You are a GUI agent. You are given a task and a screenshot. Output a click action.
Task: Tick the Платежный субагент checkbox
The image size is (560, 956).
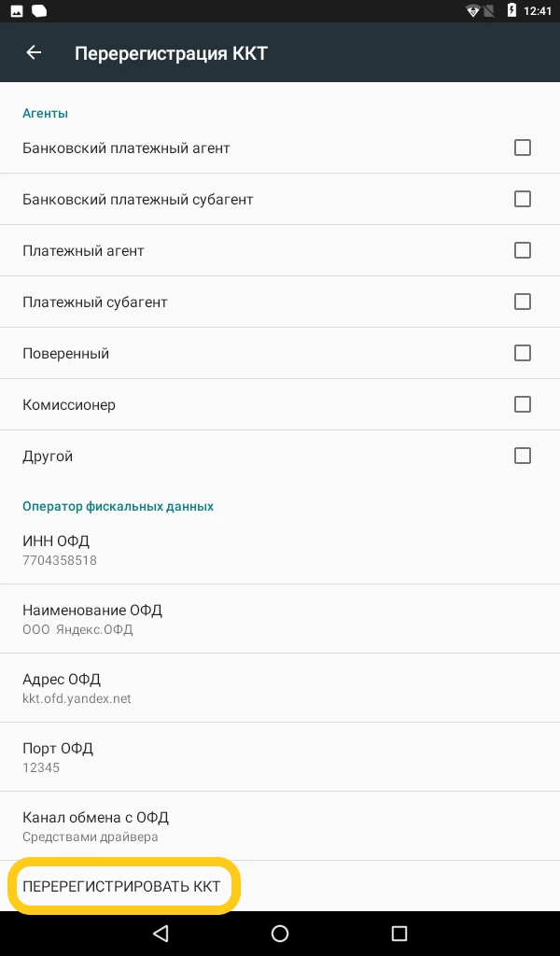click(523, 302)
